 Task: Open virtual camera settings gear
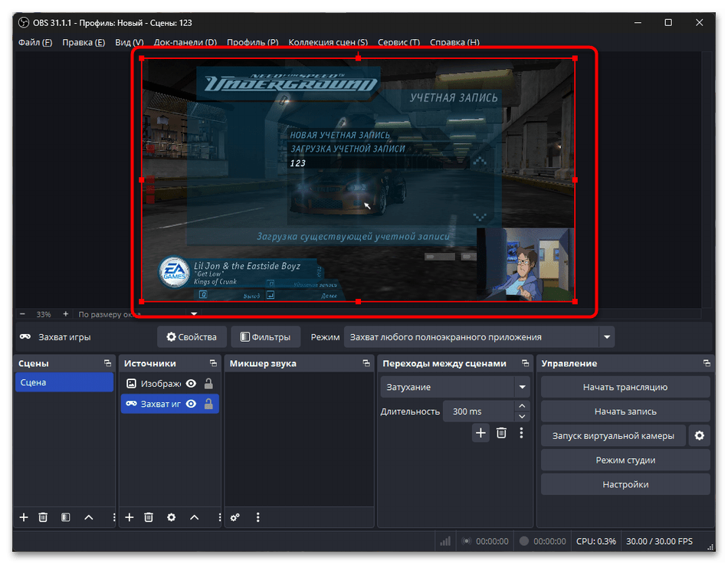(699, 435)
